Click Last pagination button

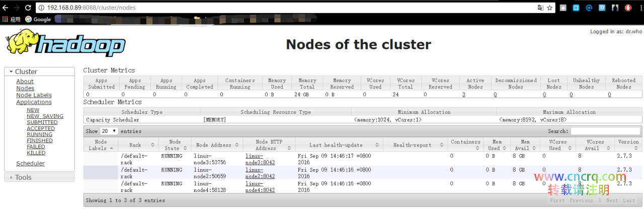click(629, 200)
